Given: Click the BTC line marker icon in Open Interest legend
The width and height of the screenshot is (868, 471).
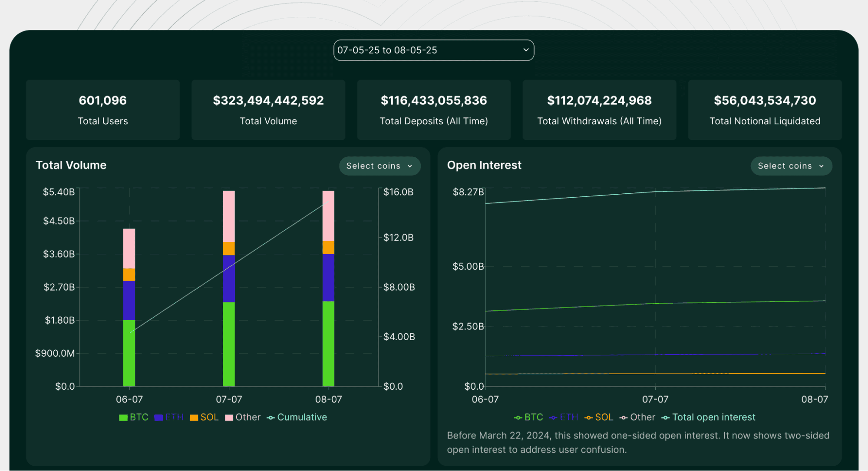Looking at the screenshot, I should [x=518, y=418].
